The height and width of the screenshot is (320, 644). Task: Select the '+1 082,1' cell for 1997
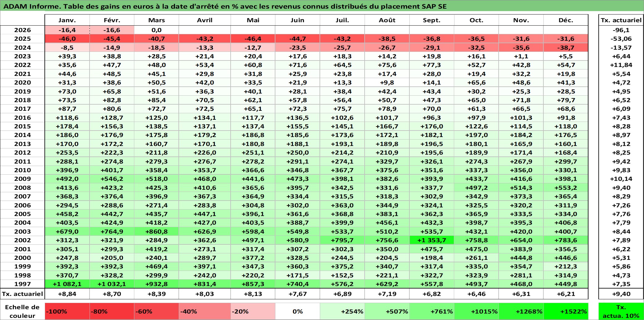tap(67, 284)
